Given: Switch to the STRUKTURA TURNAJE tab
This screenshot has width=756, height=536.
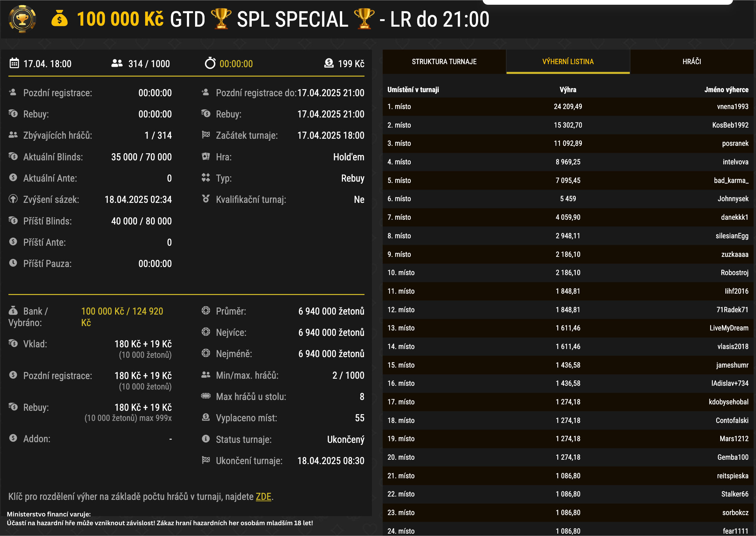Looking at the screenshot, I should click(444, 61).
